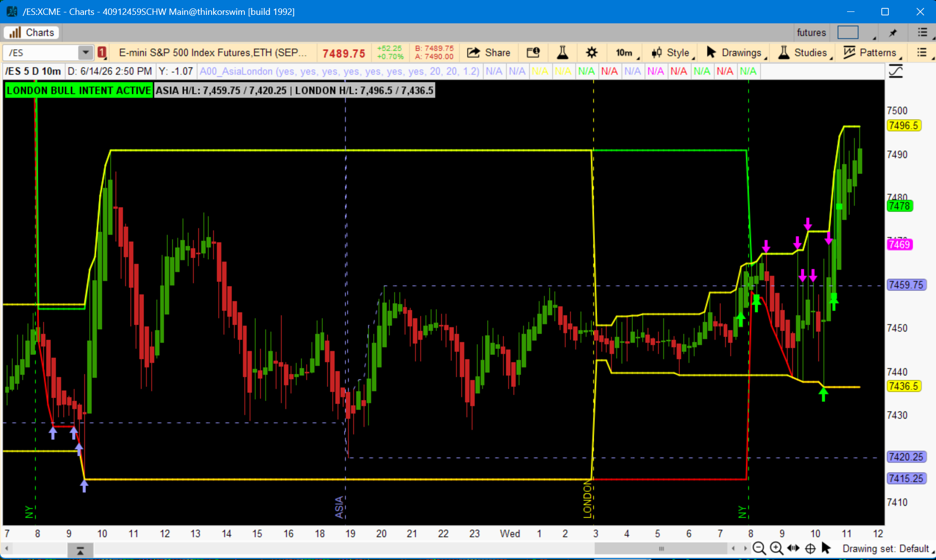Click the horizontal scrollbar thumb
Image resolution: width=936 pixels, height=560 pixels.
pyautogui.click(x=661, y=549)
